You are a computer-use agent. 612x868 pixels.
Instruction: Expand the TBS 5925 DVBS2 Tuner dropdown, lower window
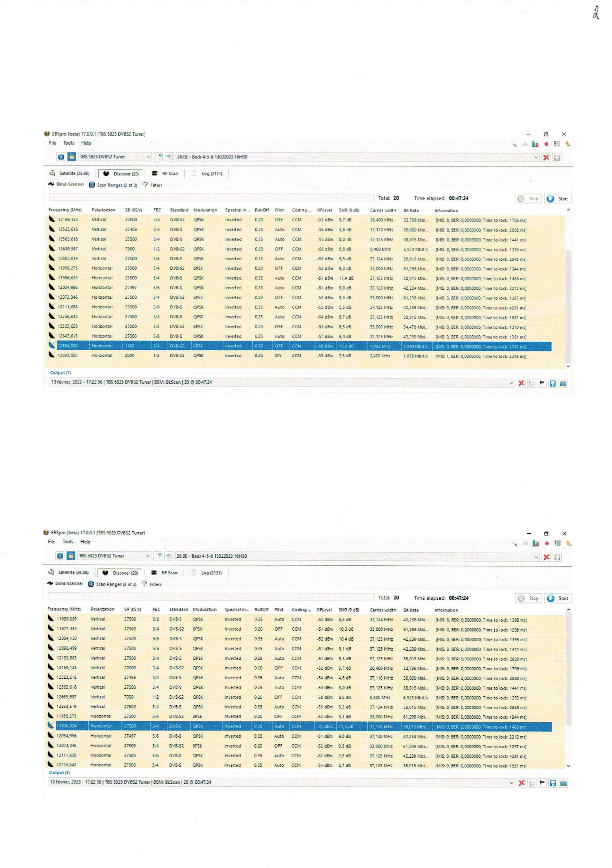148,556
